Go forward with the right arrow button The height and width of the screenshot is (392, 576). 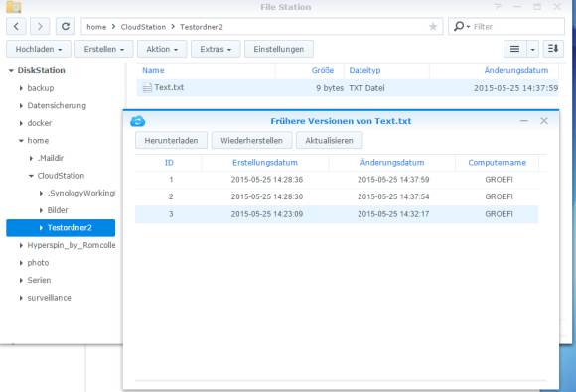coord(40,27)
